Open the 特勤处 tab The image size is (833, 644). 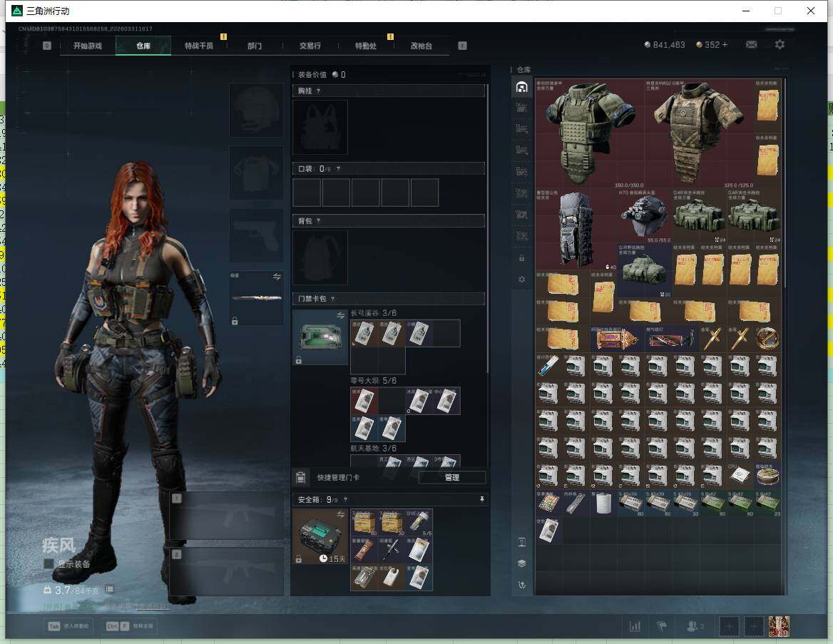point(365,46)
